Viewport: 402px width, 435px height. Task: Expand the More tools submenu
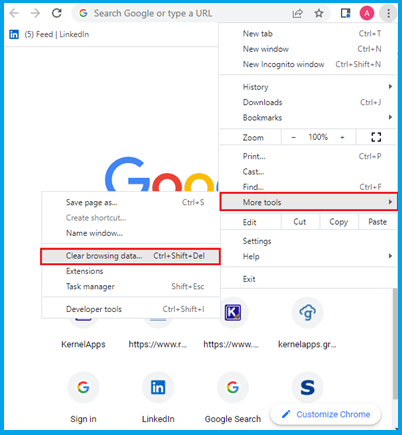pyautogui.click(x=309, y=202)
